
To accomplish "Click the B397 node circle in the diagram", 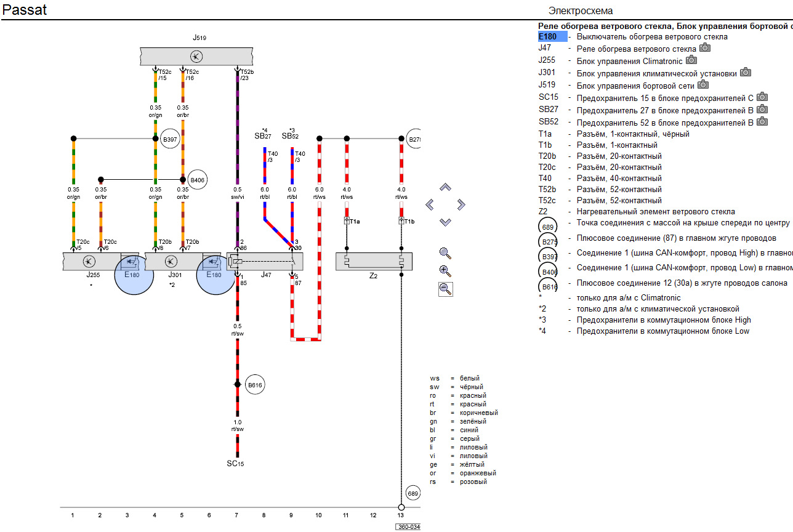I will click(x=169, y=140).
